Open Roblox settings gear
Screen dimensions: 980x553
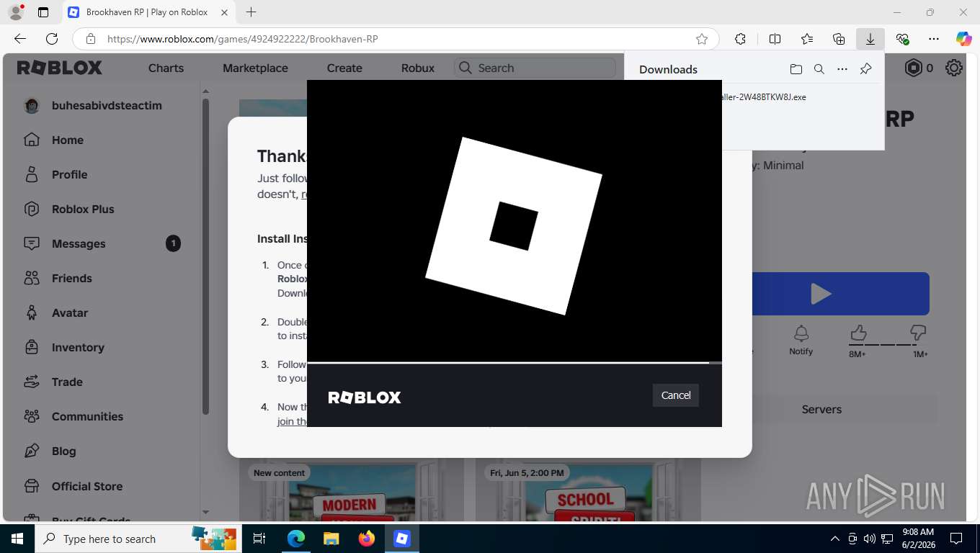point(954,68)
